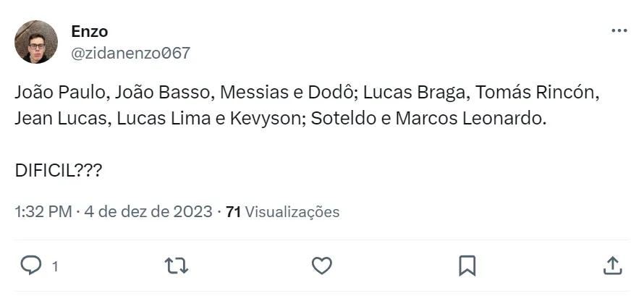Bookmark this tweet by Enzo

(467, 266)
